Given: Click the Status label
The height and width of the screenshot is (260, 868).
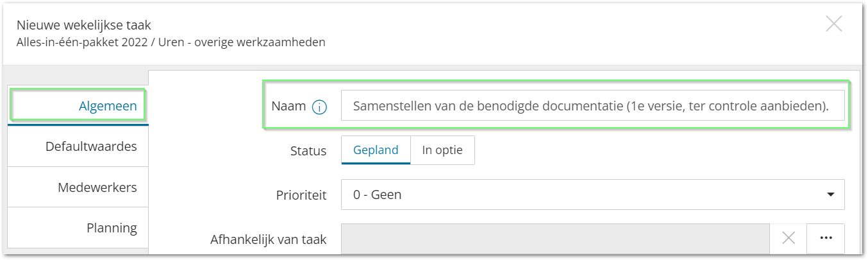Looking at the screenshot, I should tap(308, 151).
